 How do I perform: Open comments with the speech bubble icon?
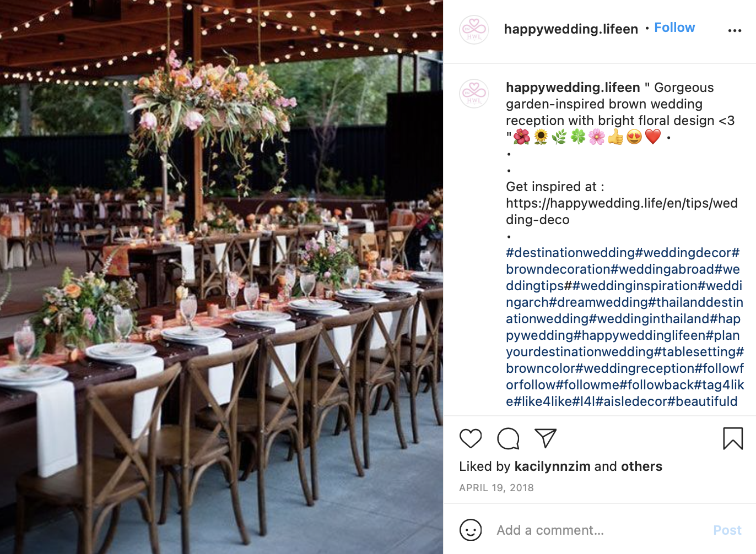tap(508, 438)
